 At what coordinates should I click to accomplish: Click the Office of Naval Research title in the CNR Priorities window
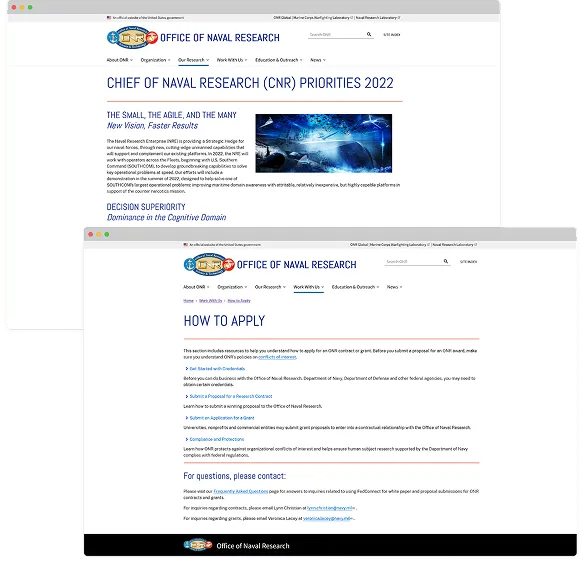[x=220, y=38]
